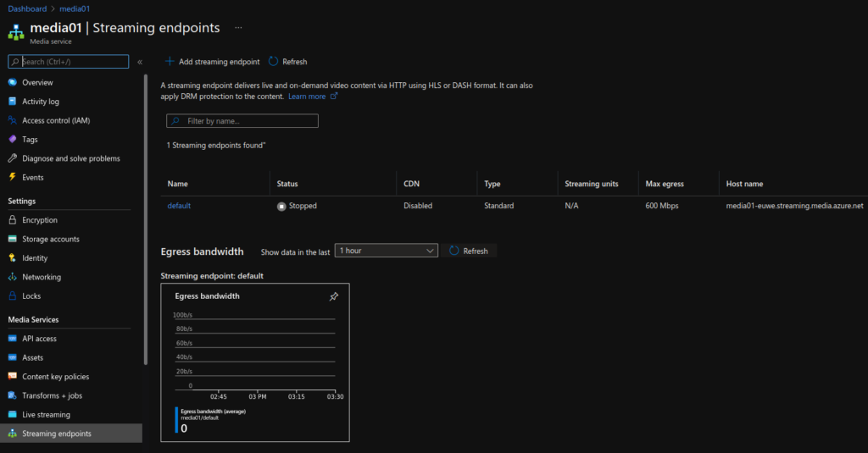
Task: Click the Content key policies icon
Action: (12, 376)
